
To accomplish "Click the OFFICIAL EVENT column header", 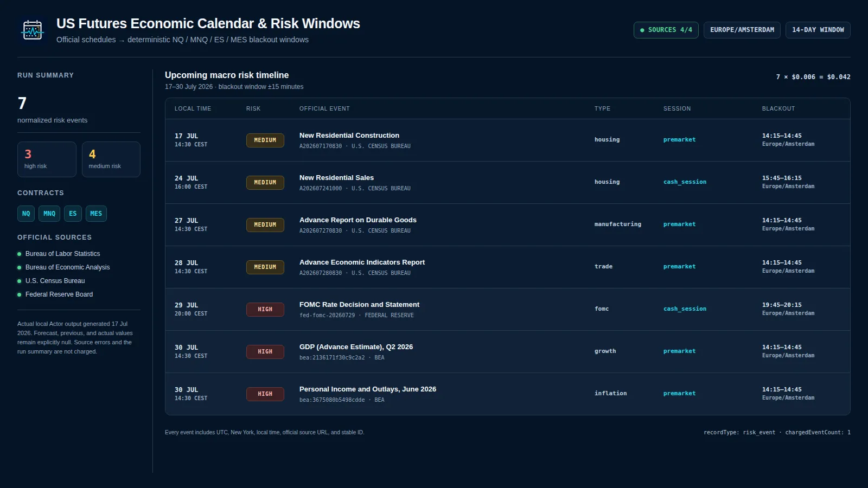I will 324,108.
